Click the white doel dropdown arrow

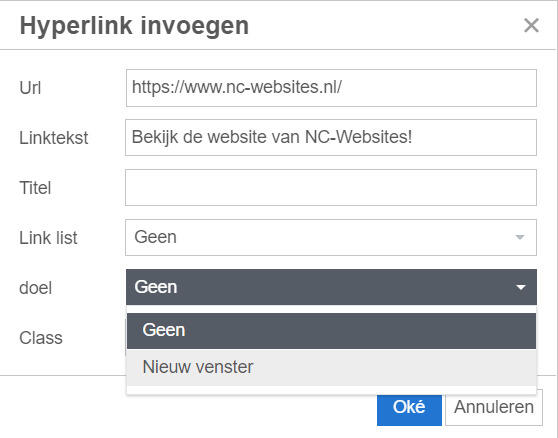[521, 287]
